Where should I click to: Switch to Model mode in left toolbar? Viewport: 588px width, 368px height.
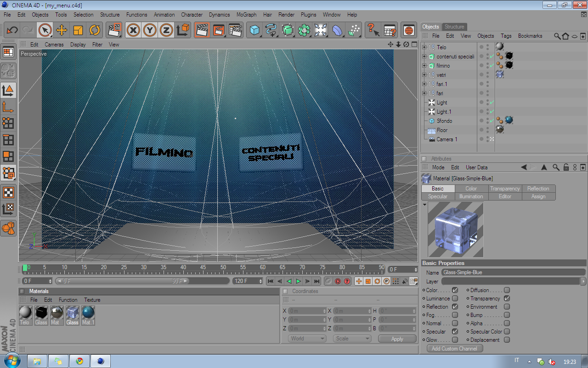click(8, 90)
